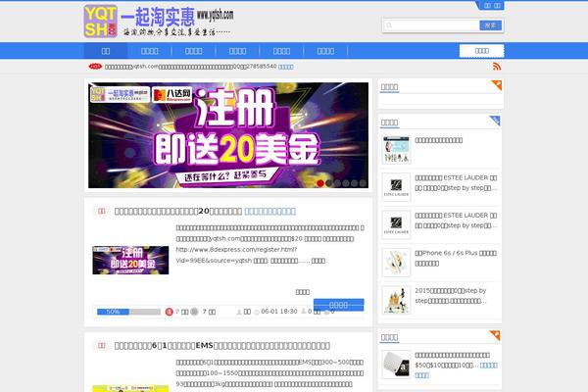Open the third navigation bar tab
The width and height of the screenshot is (588, 392).
193,51
